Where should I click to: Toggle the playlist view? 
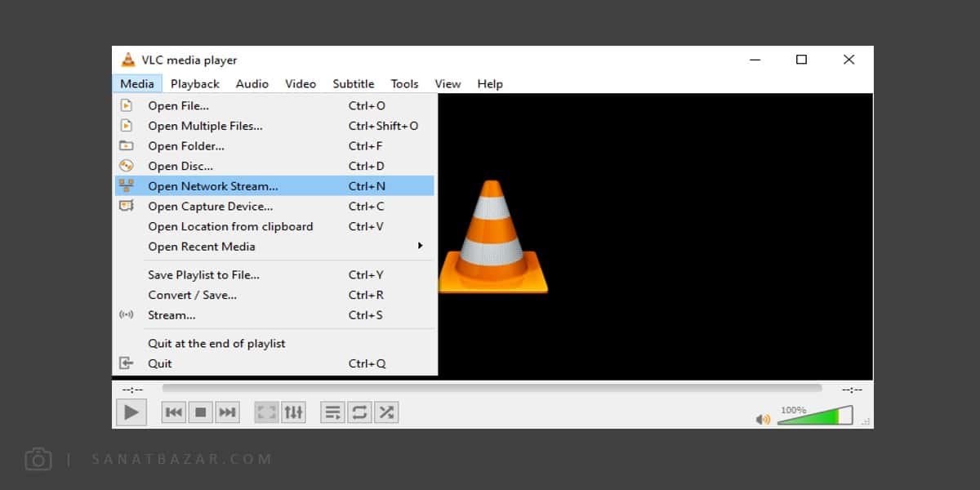click(332, 412)
